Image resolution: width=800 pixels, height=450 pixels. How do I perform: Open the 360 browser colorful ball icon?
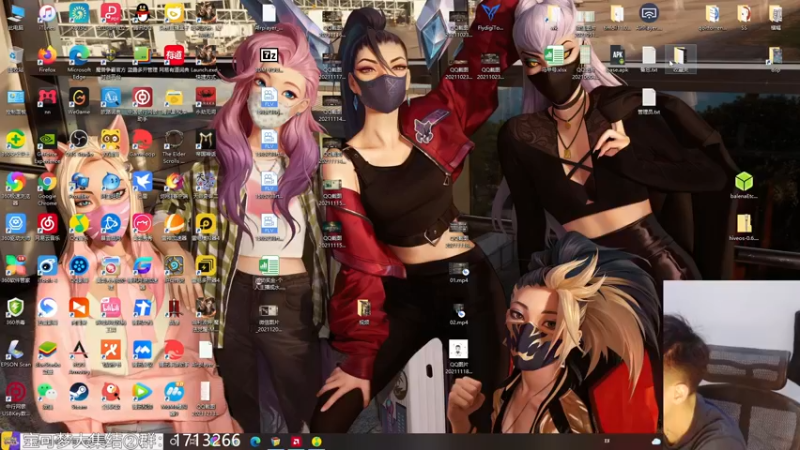[x=15, y=182]
